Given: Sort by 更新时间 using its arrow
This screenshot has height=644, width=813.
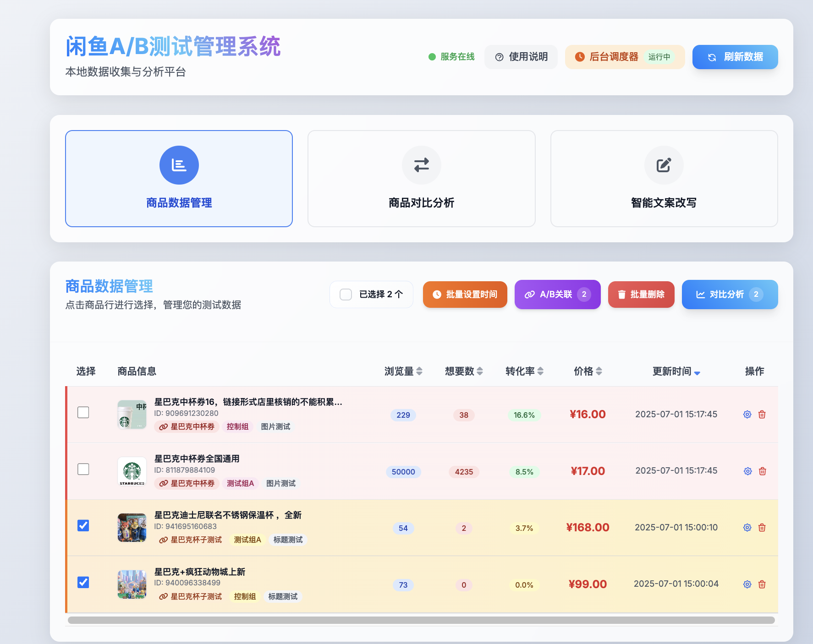Looking at the screenshot, I should coord(697,373).
